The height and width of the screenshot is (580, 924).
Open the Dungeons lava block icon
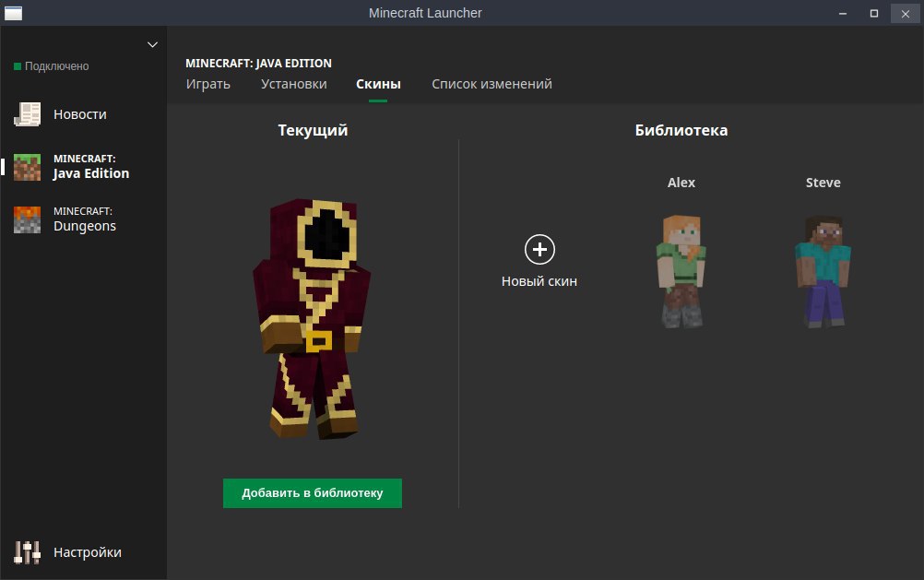pyautogui.click(x=27, y=219)
